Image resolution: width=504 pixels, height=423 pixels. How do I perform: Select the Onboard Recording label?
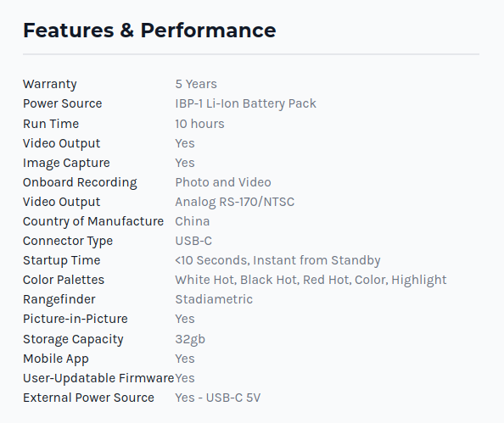pyautogui.click(x=80, y=183)
